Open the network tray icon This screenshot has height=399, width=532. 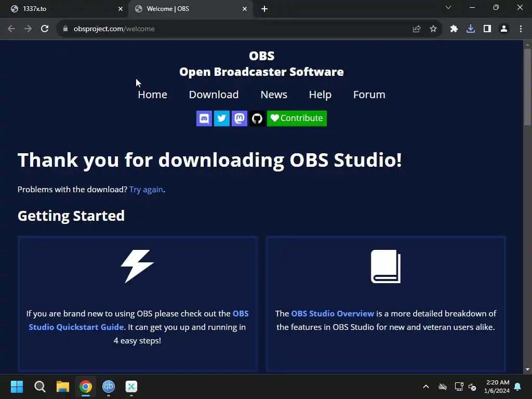459,387
